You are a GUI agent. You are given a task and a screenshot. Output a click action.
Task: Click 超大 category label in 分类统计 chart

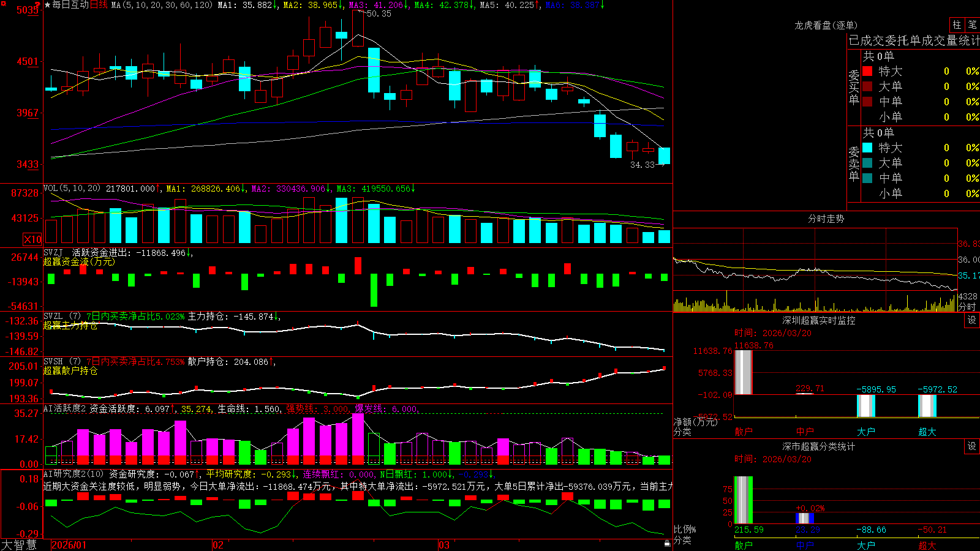pos(927,545)
